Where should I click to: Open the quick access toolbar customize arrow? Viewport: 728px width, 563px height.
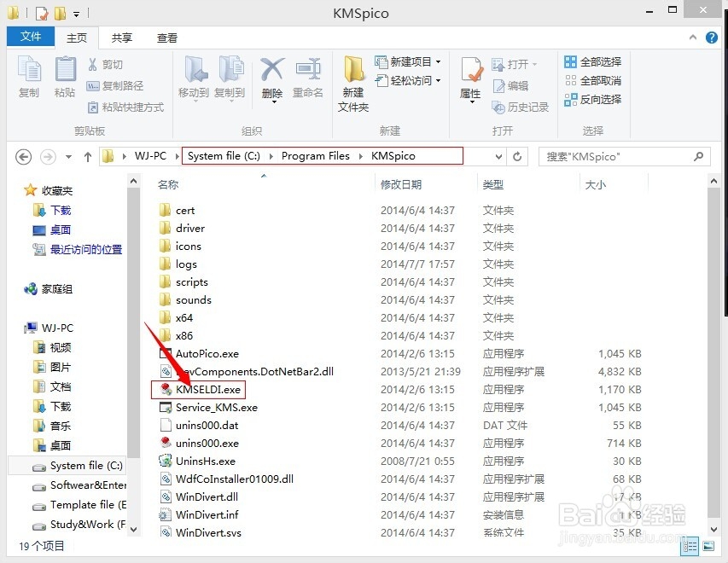77,14
